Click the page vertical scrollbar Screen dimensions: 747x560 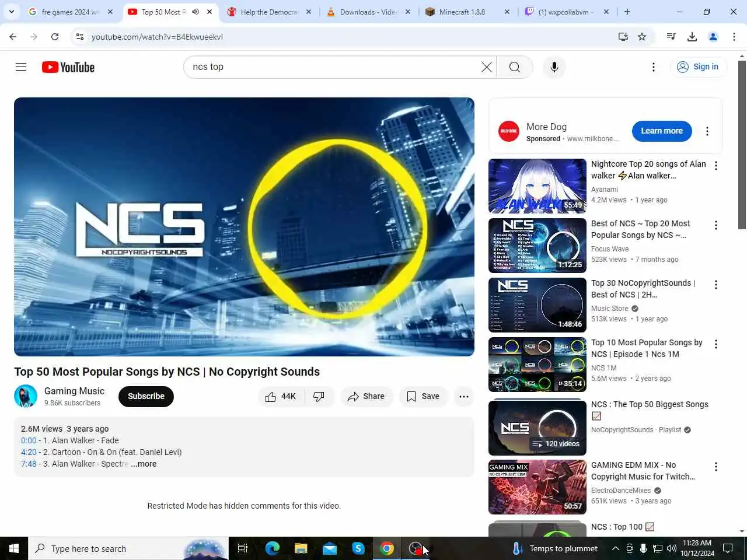[742, 145]
